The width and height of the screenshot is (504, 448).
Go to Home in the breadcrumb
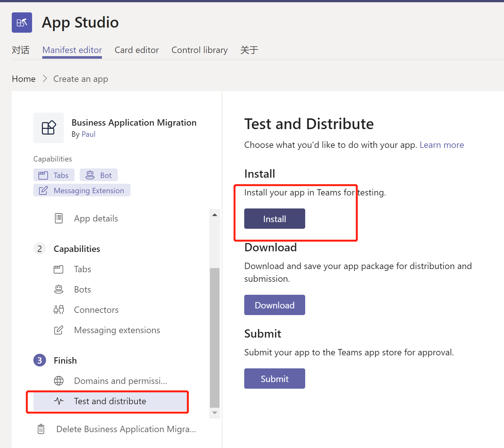click(24, 79)
